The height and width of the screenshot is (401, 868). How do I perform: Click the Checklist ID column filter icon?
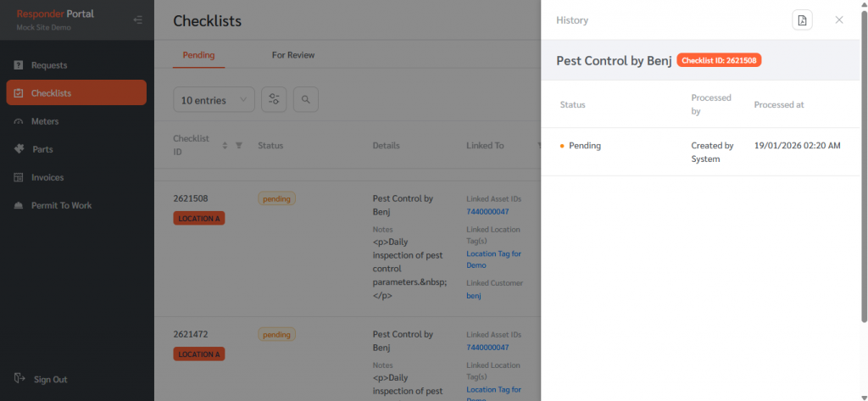239,146
